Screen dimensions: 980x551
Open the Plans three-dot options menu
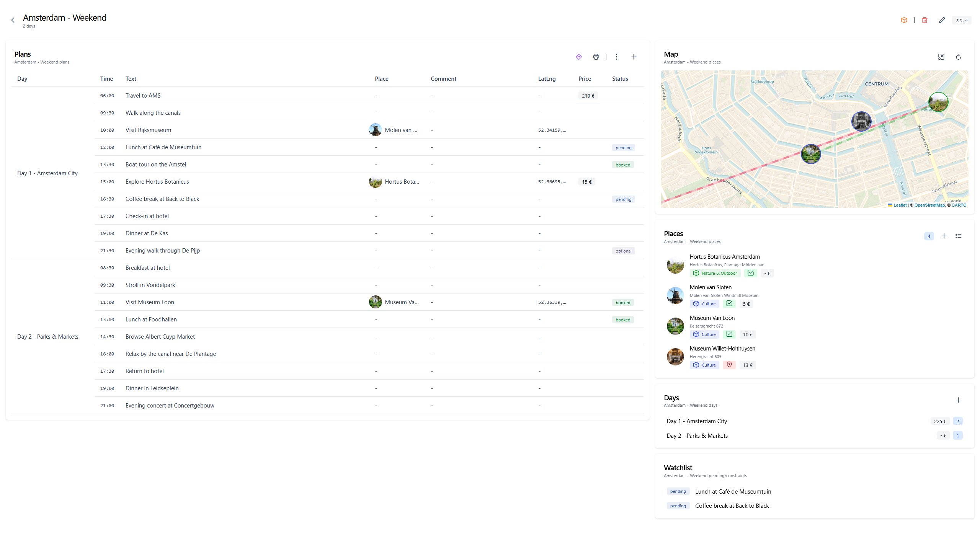click(x=616, y=57)
